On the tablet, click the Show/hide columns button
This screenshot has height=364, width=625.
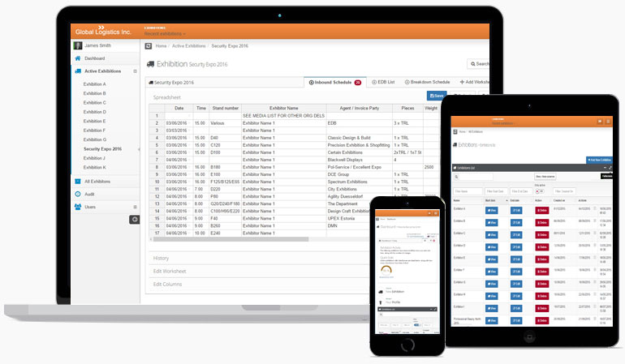tap(545, 177)
